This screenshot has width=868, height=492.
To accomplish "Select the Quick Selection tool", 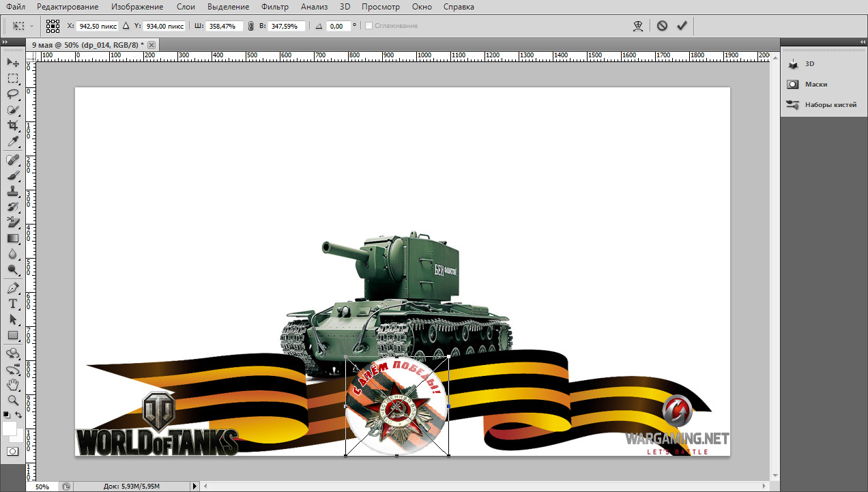I will tap(12, 110).
